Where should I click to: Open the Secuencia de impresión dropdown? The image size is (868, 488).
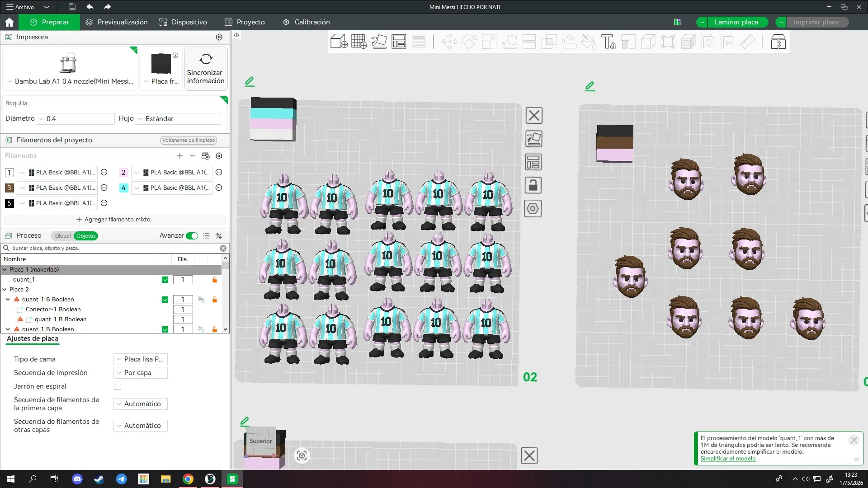point(140,373)
